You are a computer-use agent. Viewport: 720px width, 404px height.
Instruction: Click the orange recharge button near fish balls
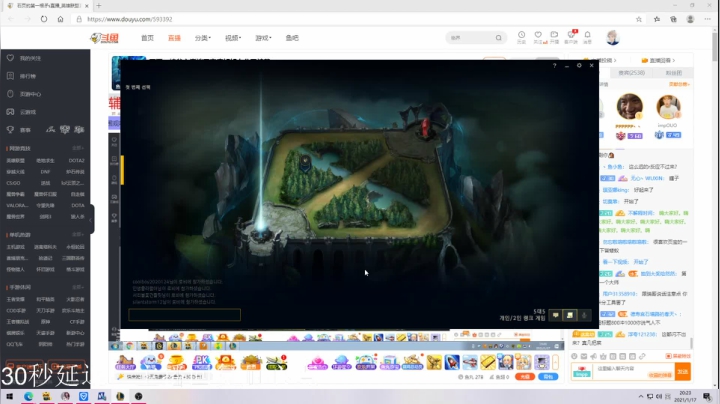tap(525, 376)
